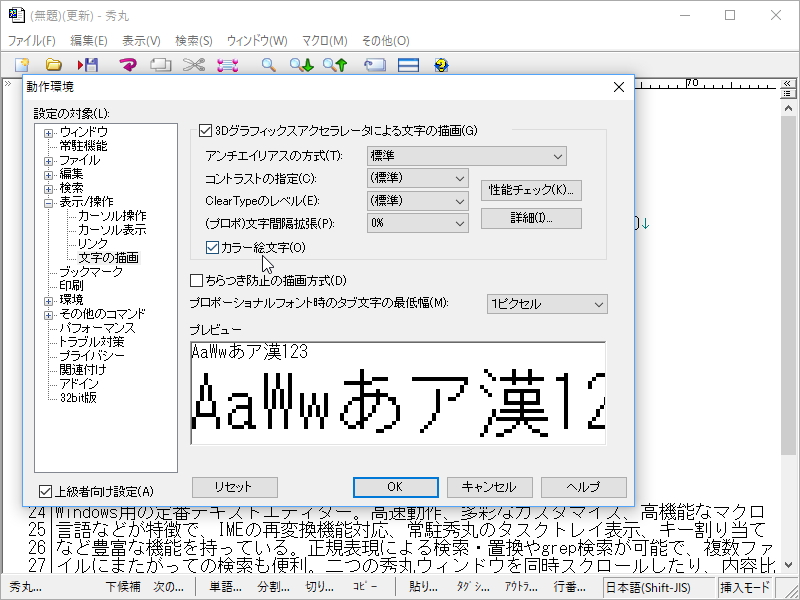The image size is (800, 600).
Task: Check ちらつき防止の描画方式 option
Action: tap(196, 280)
